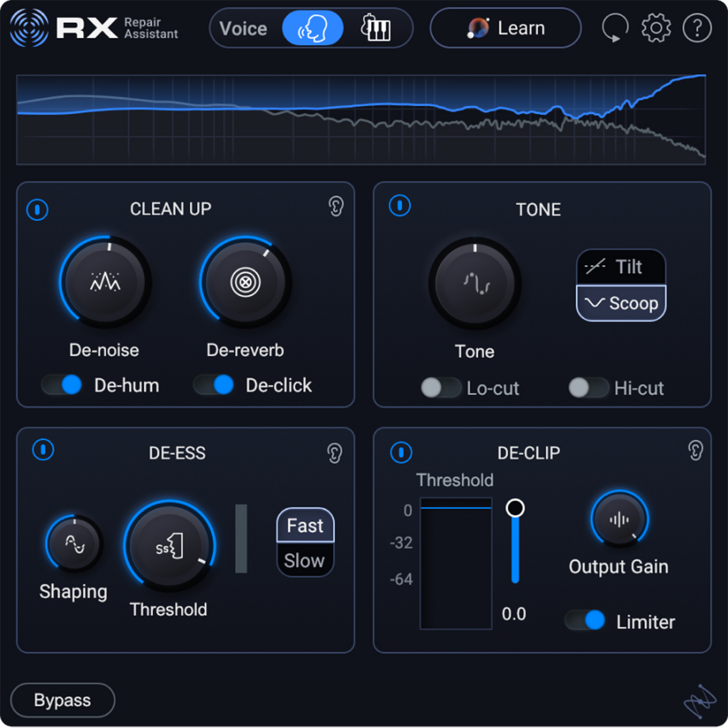The image size is (728, 728).
Task: Solo-listen Clean Up with ear icon
Action: coord(335,207)
